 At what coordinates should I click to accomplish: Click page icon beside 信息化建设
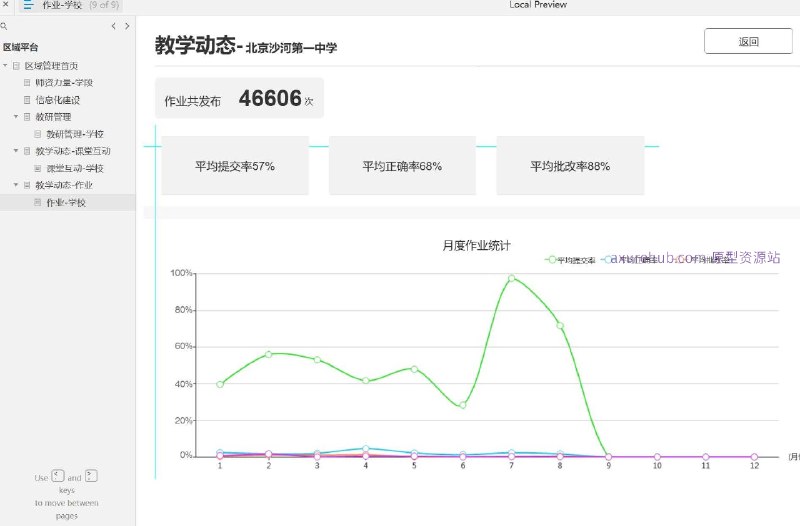pyautogui.click(x=27, y=100)
